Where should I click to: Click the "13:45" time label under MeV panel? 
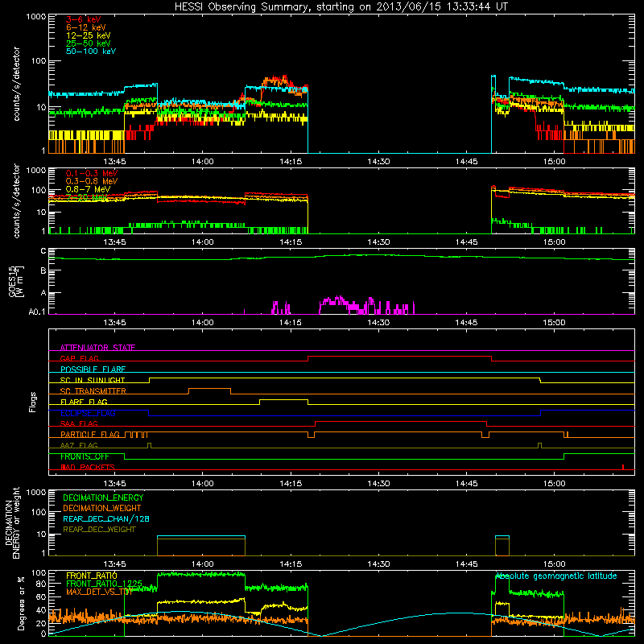tap(114, 242)
